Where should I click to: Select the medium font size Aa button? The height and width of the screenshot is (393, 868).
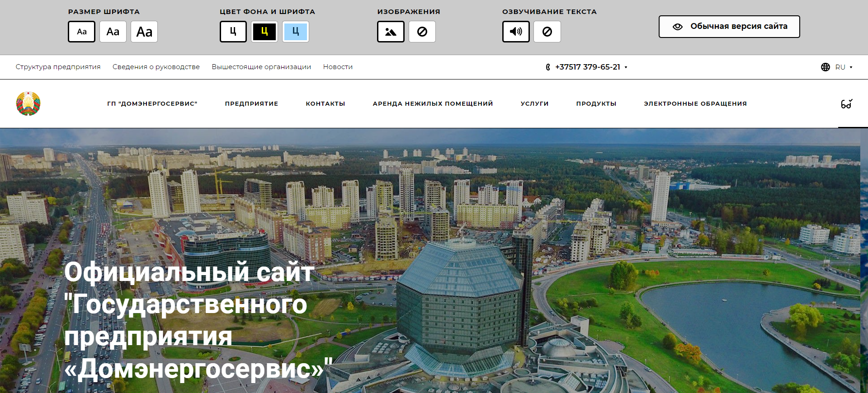pyautogui.click(x=113, y=32)
